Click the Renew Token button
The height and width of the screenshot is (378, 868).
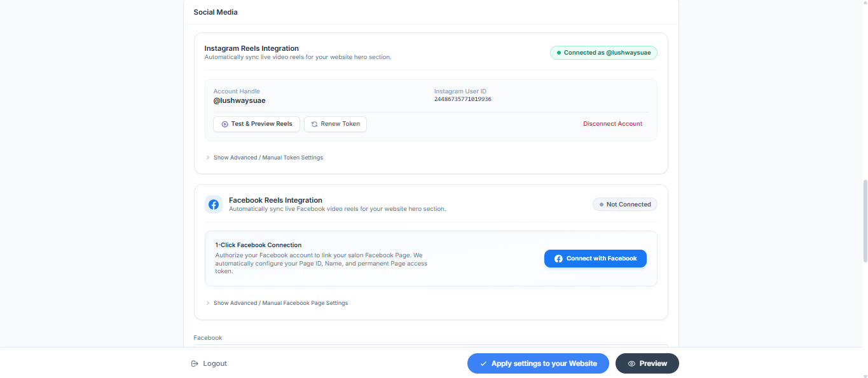pyautogui.click(x=335, y=124)
